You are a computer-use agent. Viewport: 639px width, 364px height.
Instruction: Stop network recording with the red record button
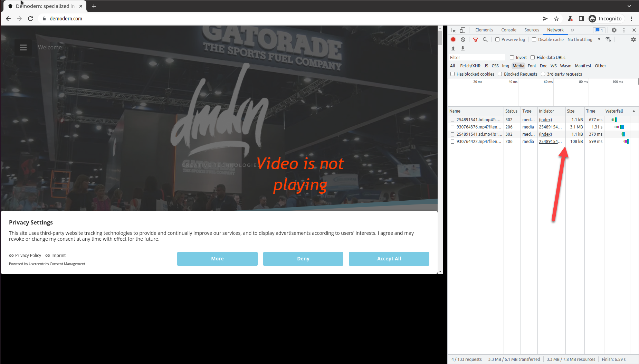point(453,39)
